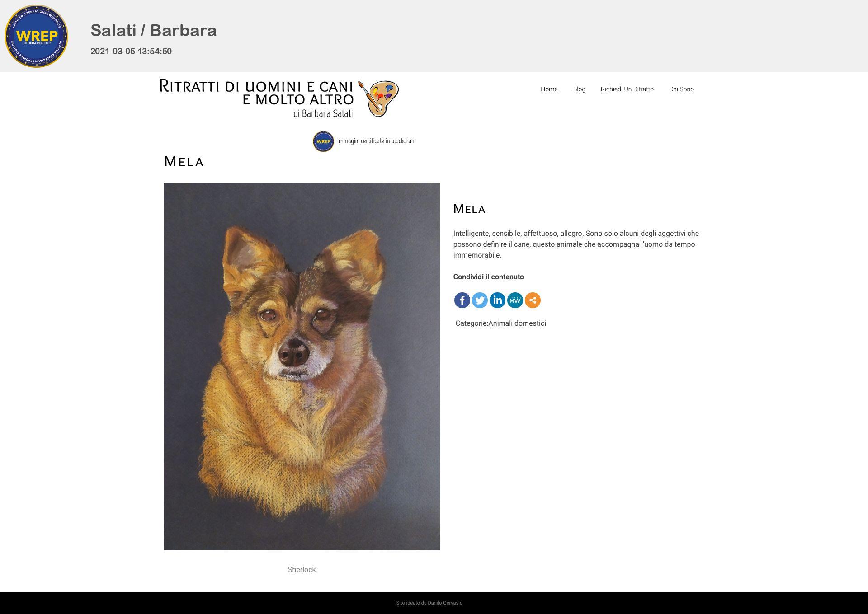Share the page on Twitter

480,300
